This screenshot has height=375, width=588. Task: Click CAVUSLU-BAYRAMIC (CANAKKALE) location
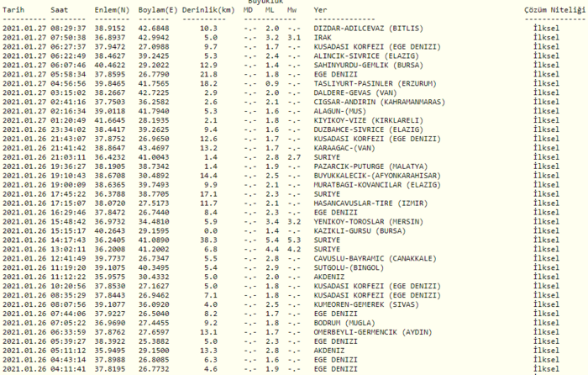coord(375,258)
